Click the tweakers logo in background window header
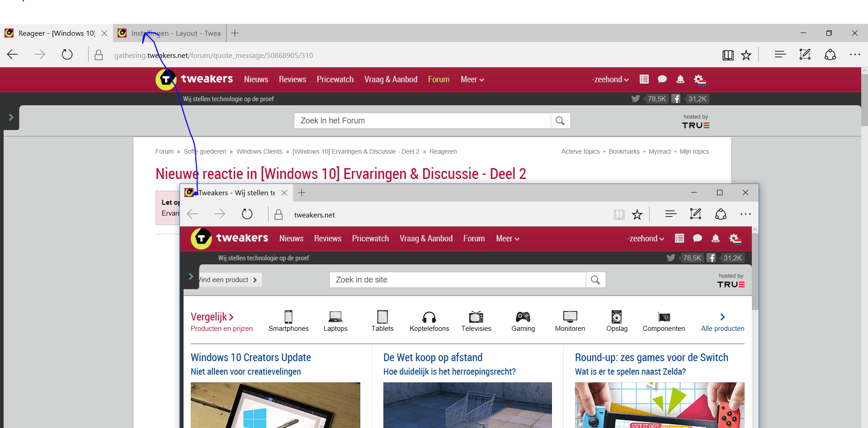The image size is (868, 428). tap(194, 80)
